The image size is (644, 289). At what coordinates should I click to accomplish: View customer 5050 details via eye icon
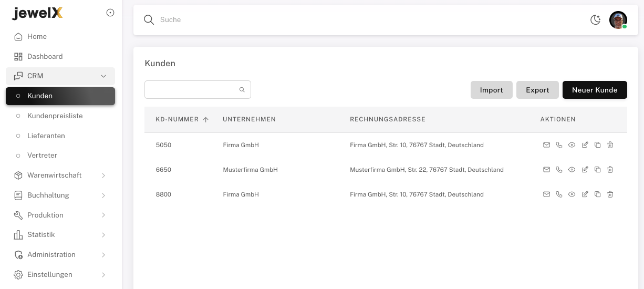point(572,145)
